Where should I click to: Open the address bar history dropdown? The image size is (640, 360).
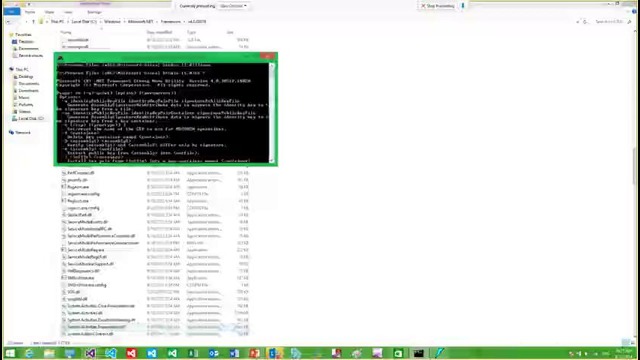(578, 22)
